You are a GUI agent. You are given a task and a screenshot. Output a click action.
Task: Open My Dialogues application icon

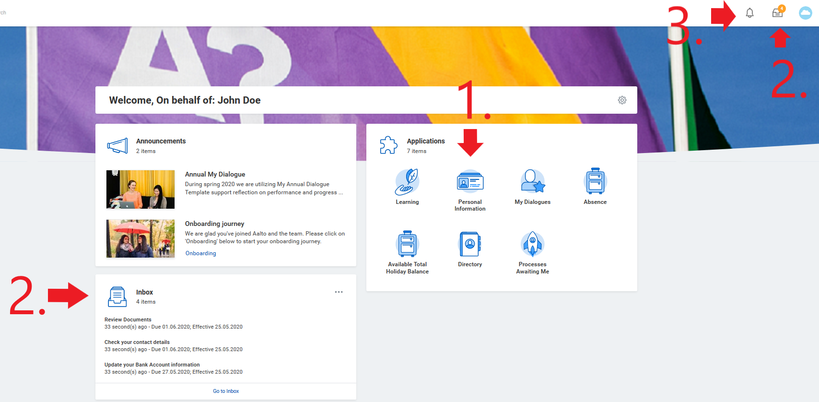pyautogui.click(x=533, y=182)
